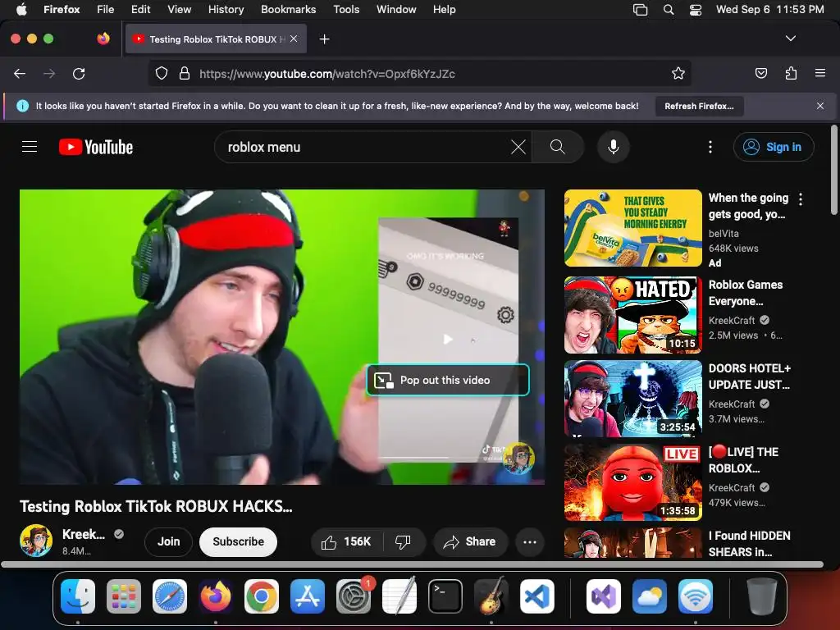
Task: Open the Apple menu
Action: click(21, 10)
